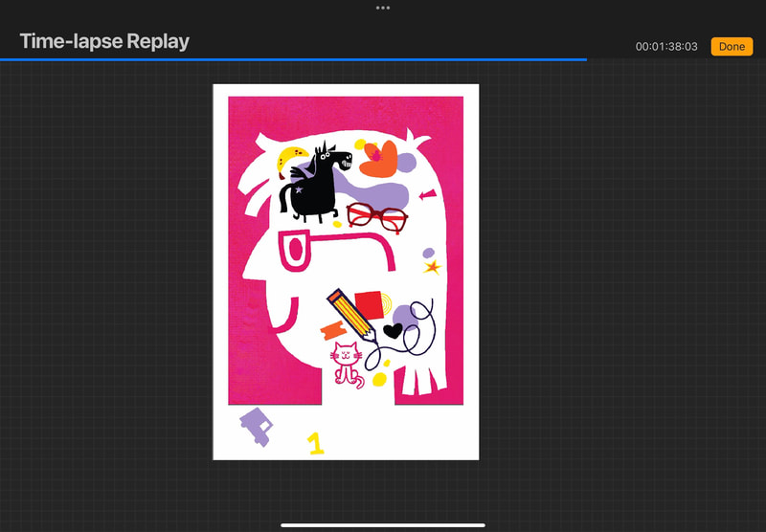
Task: Click the blue filled portion of the replay progress bar
Action: click(287, 59)
